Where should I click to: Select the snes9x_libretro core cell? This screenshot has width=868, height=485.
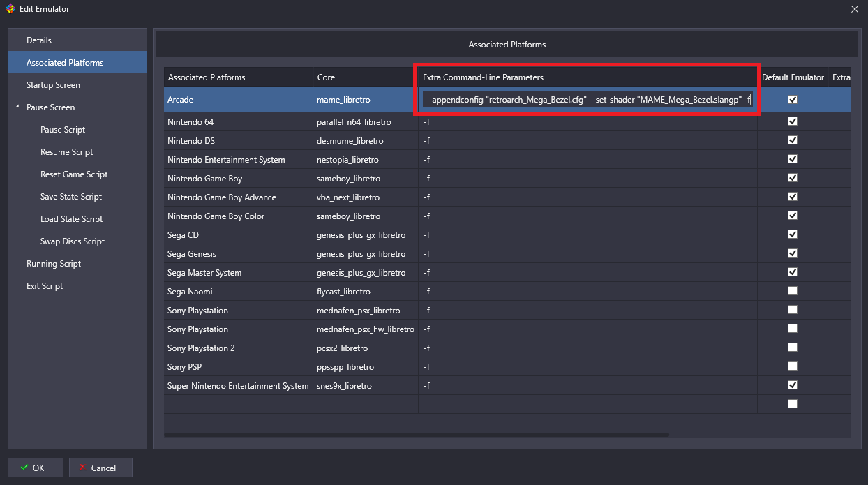[x=366, y=386]
